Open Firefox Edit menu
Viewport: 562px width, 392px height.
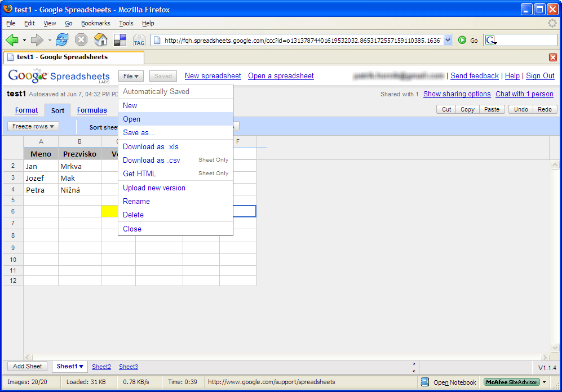coord(29,23)
